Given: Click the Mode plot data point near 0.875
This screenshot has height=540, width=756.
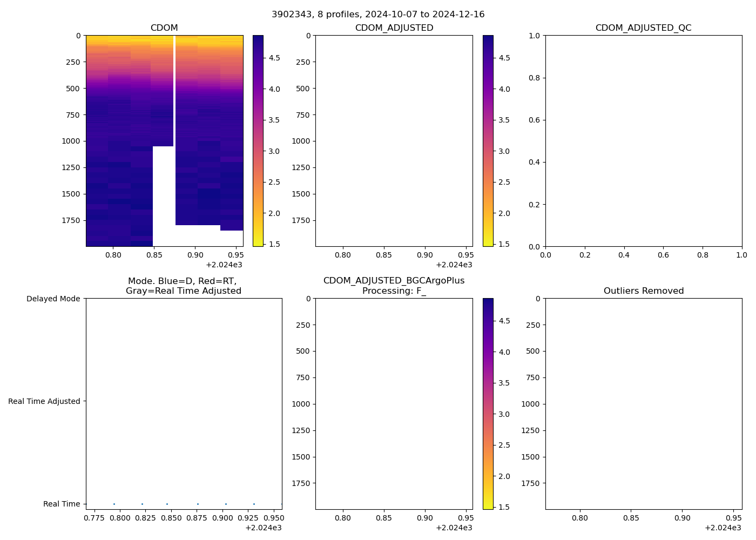Looking at the screenshot, I should [x=198, y=504].
